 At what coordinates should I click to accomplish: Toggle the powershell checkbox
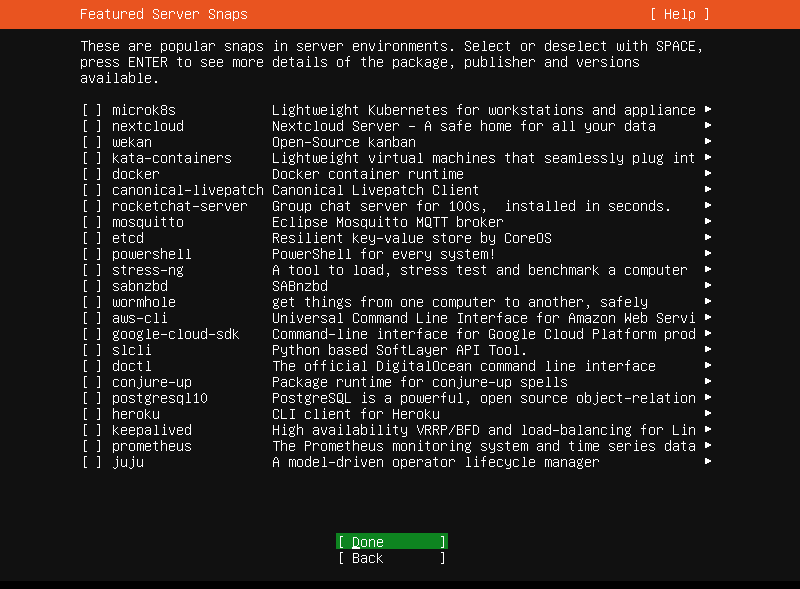coord(92,254)
